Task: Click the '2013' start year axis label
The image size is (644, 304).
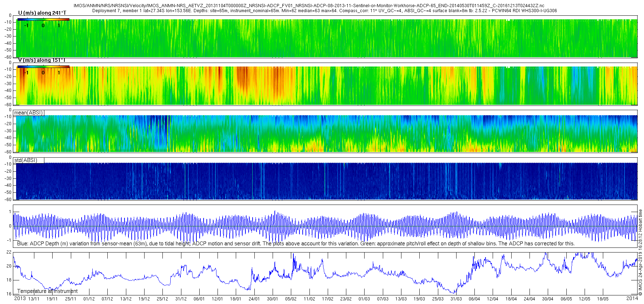Action: point(20,298)
